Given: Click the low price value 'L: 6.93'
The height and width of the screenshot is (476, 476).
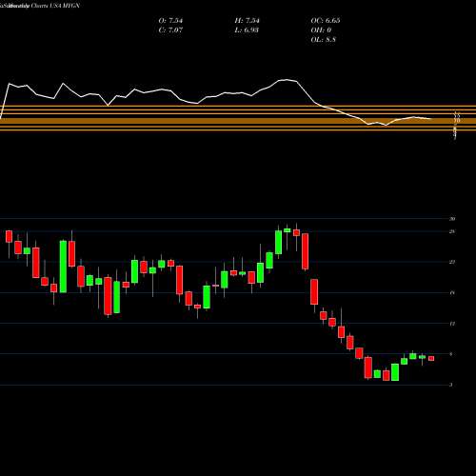Looking at the screenshot, I should [x=247, y=30].
